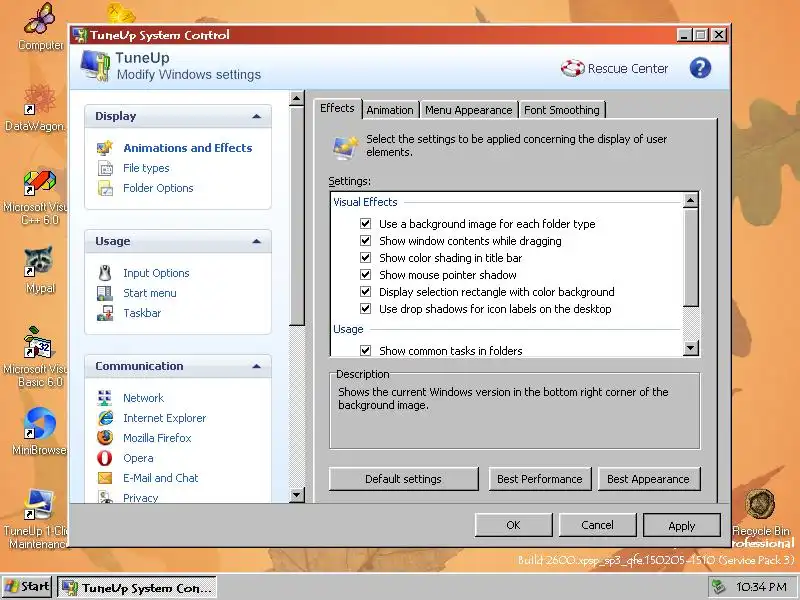Click the Mozilla Firefox icon
Image resolution: width=800 pixels, height=600 pixels.
(x=105, y=438)
